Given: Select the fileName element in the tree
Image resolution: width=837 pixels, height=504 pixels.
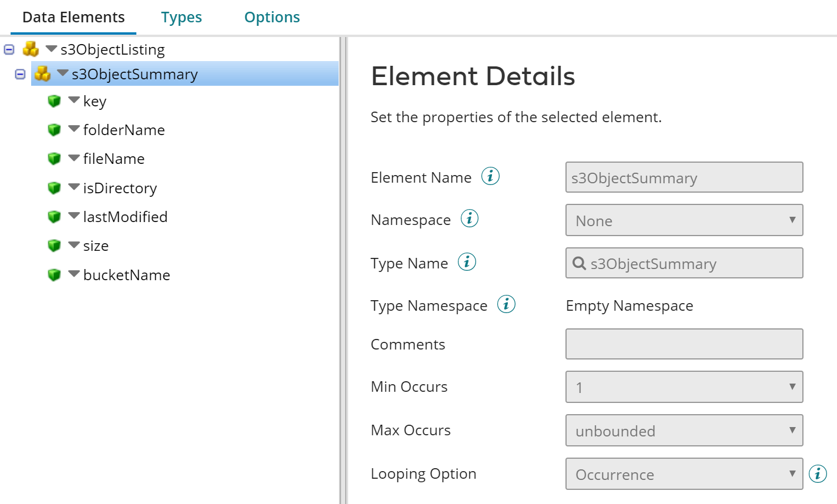Looking at the screenshot, I should click(x=115, y=158).
